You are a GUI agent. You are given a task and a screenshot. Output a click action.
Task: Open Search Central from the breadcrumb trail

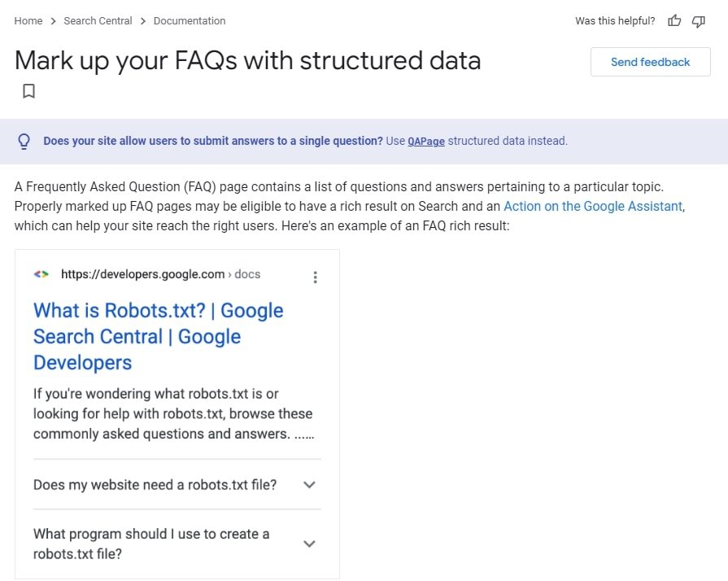click(x=98, y=20)
